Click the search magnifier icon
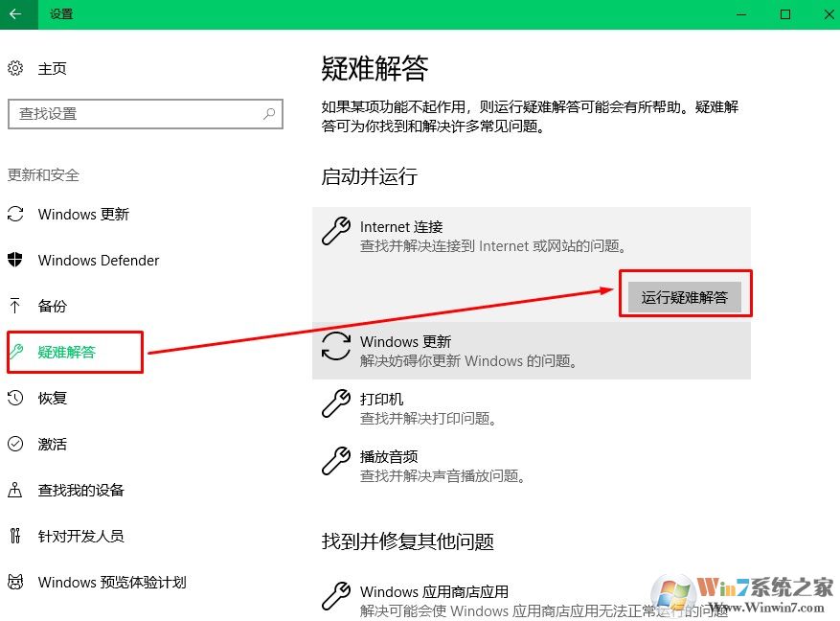This screenshot has height=621, width=840. [269, 114]
